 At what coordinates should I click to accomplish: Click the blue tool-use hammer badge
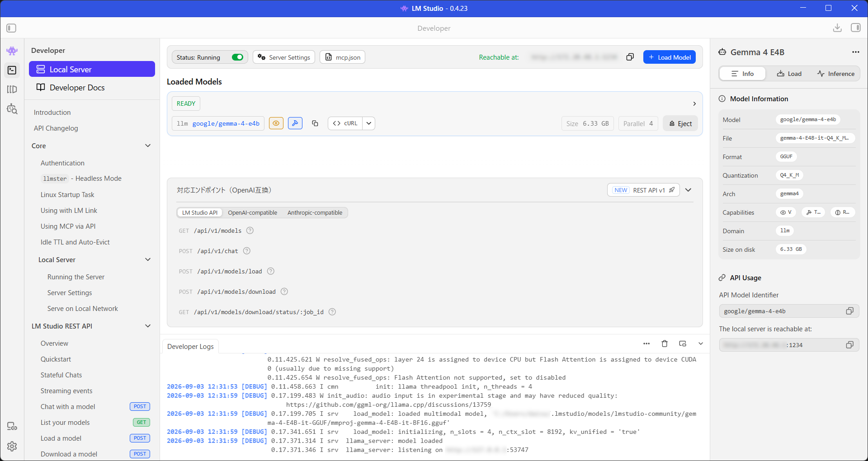[x=295, y=123]
